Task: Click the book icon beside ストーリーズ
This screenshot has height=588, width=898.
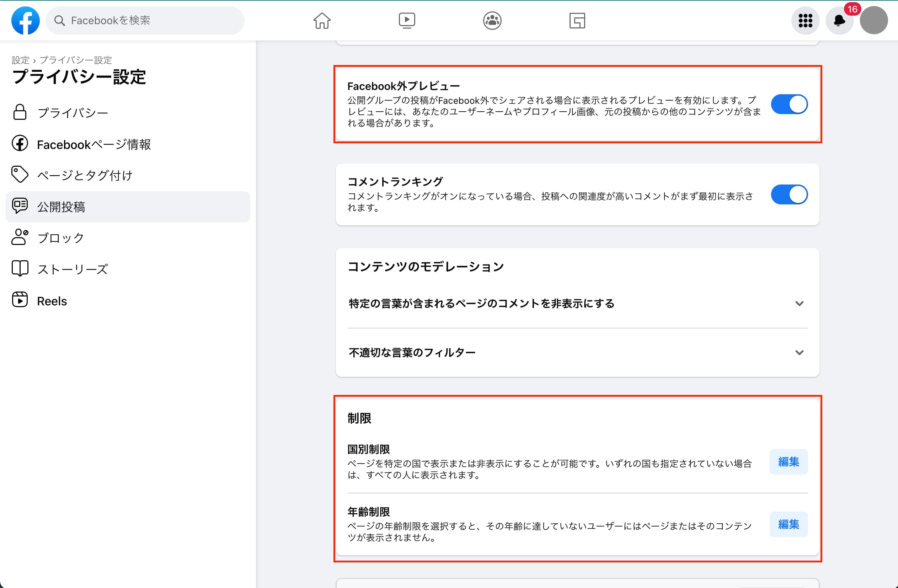Action: pos(20,268)
